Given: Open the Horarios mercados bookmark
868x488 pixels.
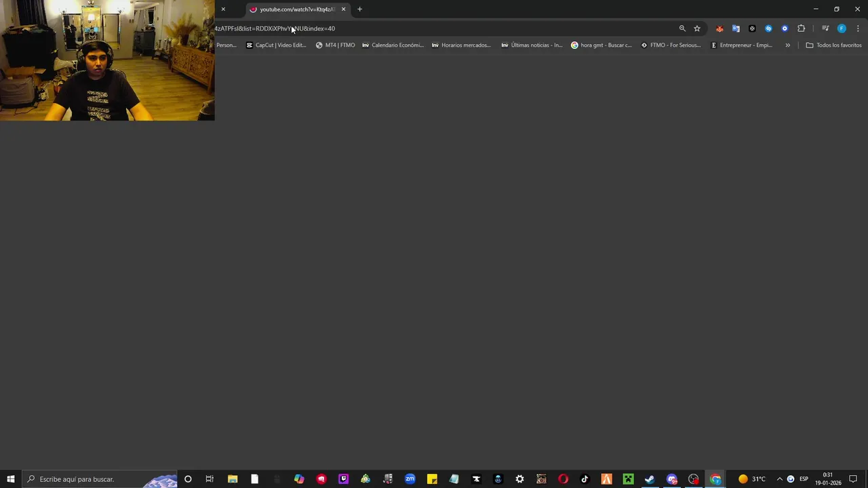Looking at the screenshot, I should pyautogui.click(x=461, y=45).
